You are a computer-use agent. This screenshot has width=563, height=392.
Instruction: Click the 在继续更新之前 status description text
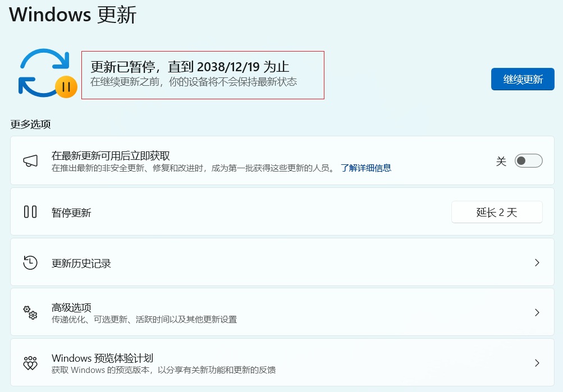point(194,82)
